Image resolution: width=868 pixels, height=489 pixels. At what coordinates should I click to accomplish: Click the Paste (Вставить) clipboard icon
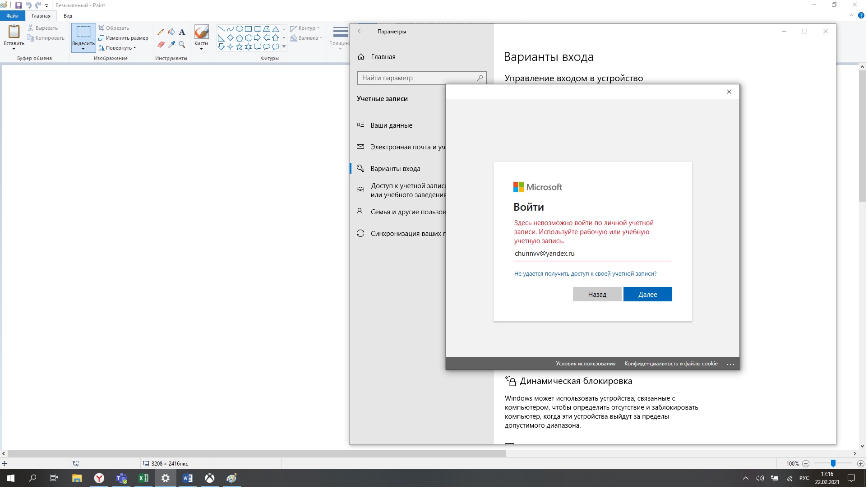[14, 32]
